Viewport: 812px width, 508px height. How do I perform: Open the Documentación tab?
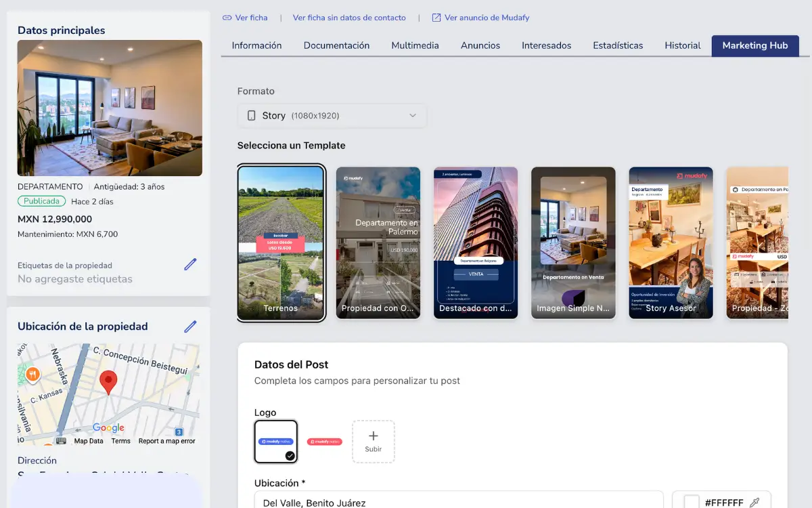336,45
